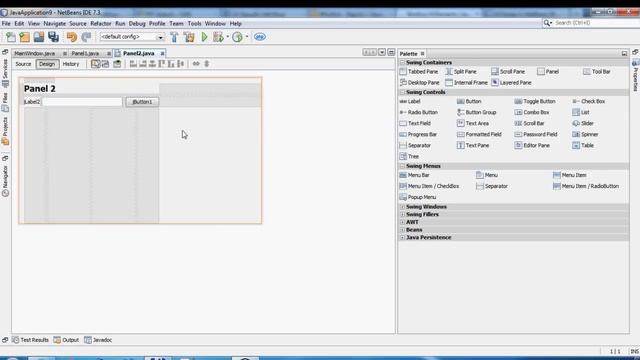Click the New Project toolbar icon

24,37
